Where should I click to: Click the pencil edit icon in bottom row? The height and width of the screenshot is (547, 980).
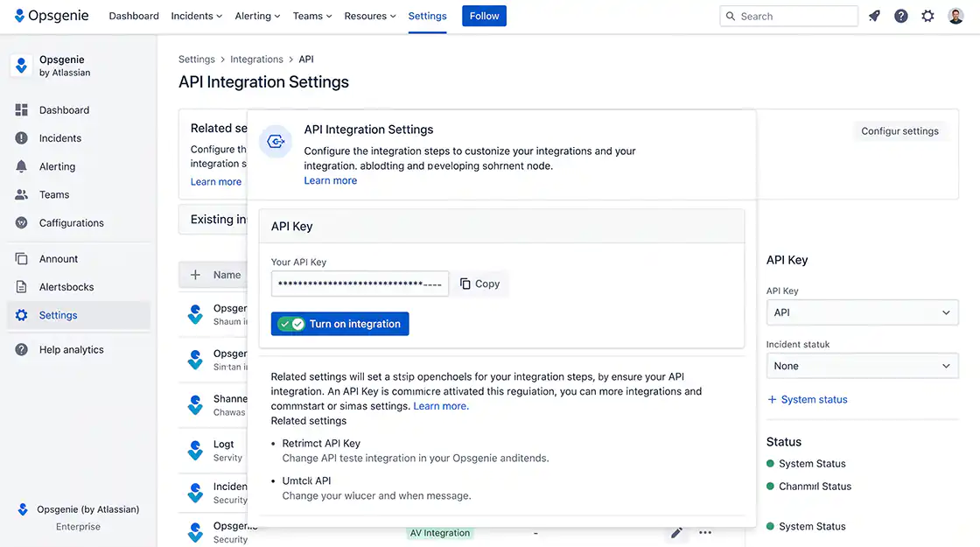[676, 533]
